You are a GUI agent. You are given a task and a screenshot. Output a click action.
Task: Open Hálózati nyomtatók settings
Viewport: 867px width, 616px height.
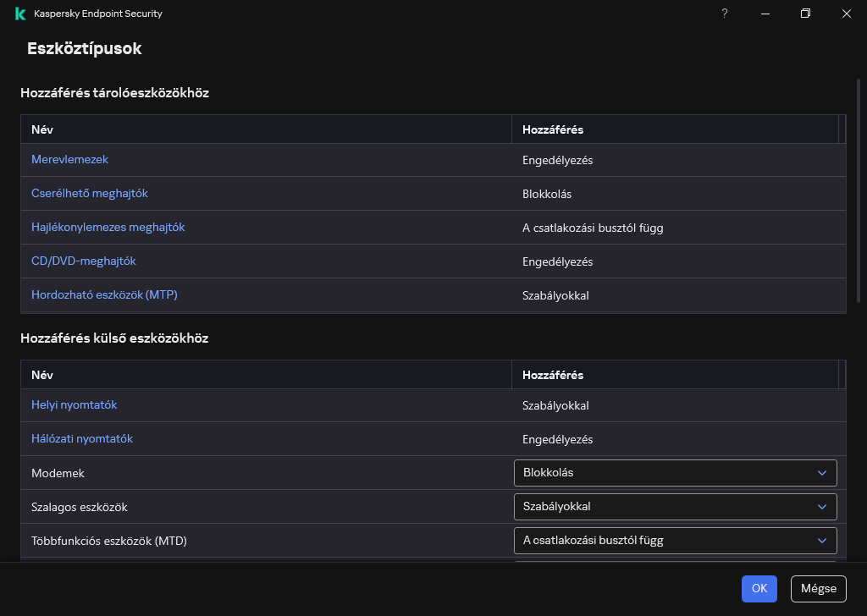tap(81, 438)
